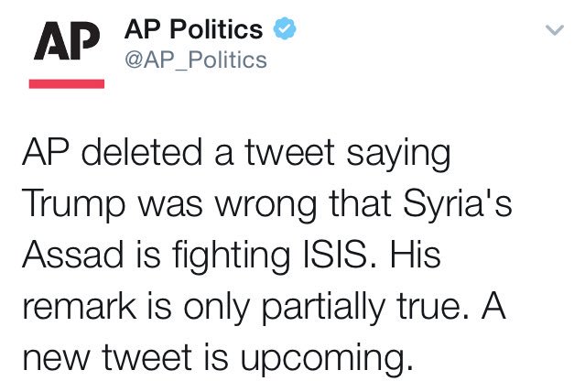Open the AP Politics display name
The height and width of the screenshot is (392, 585).
pos(193,30)
